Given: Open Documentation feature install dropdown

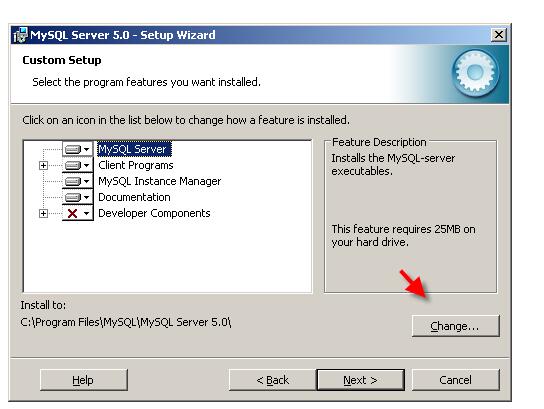Looking at the screenshot, I should click(78, 197).
